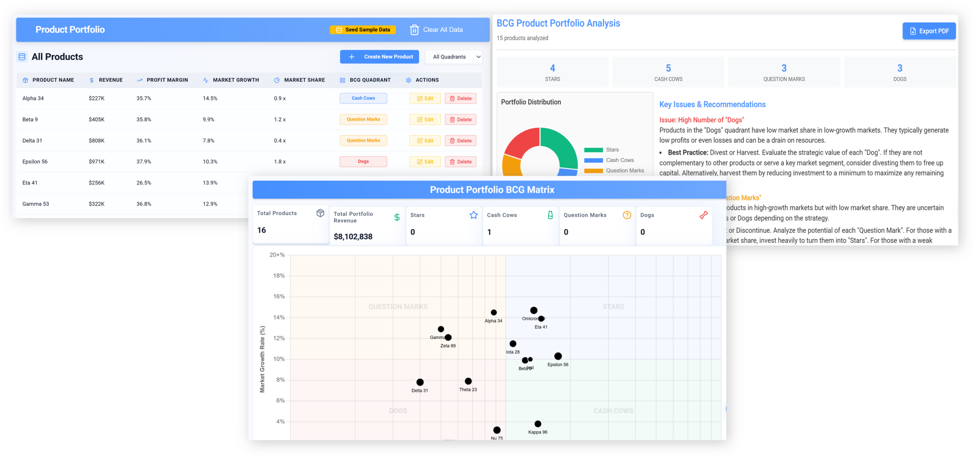The width and height of the screenshot is (980, 459).
Task: Click the Profit Margin trend icon
Action: point(139,80)
